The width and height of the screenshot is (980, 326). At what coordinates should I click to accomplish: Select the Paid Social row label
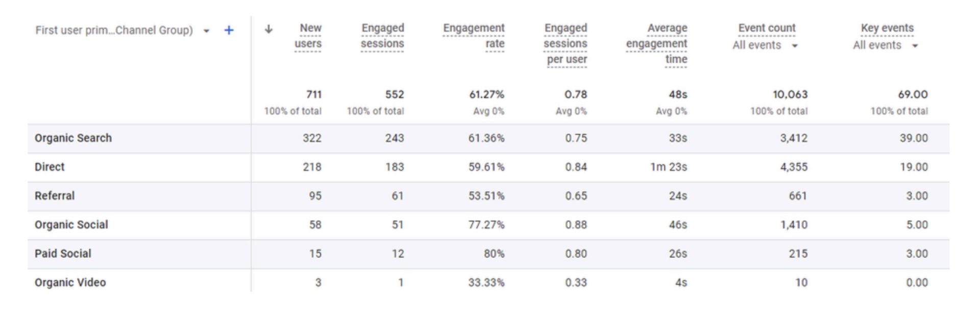[63, 253]
